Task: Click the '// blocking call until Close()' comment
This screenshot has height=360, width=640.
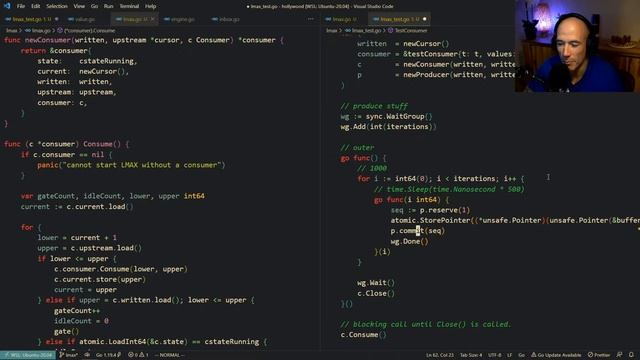Action: pyautogui.click(x=426, y=324)
